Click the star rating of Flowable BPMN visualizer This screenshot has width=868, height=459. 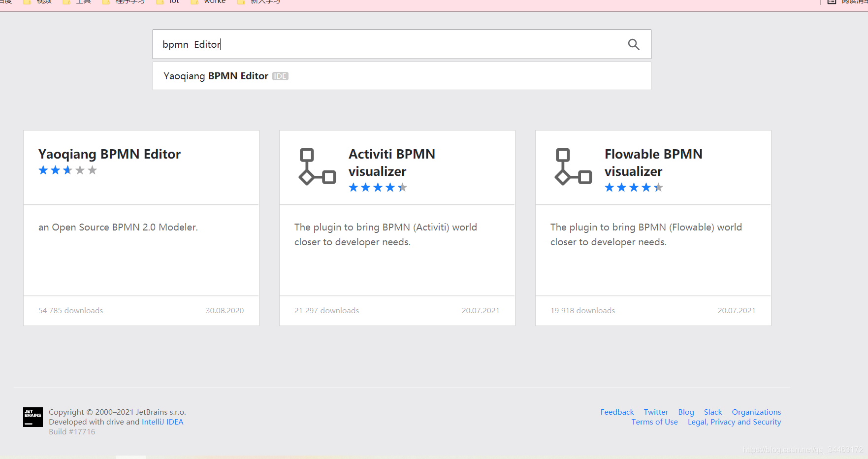pos(634,188)
